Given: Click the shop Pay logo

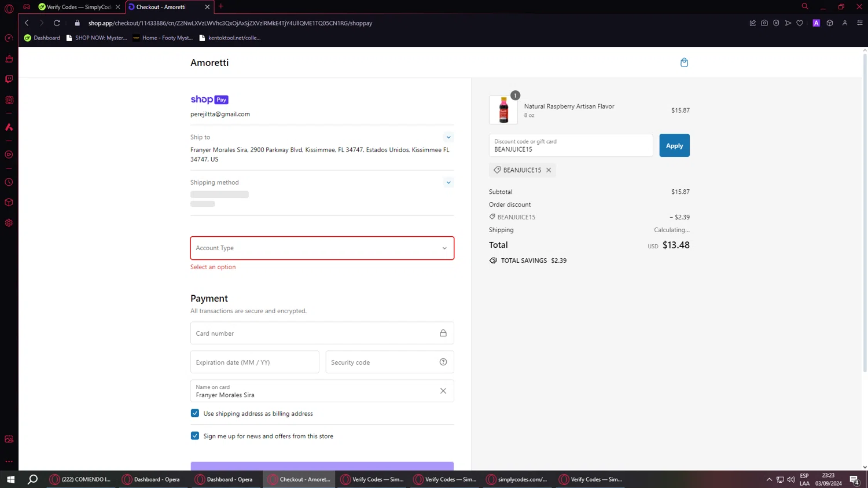Looking at the screenshot, I should point(209,100).
